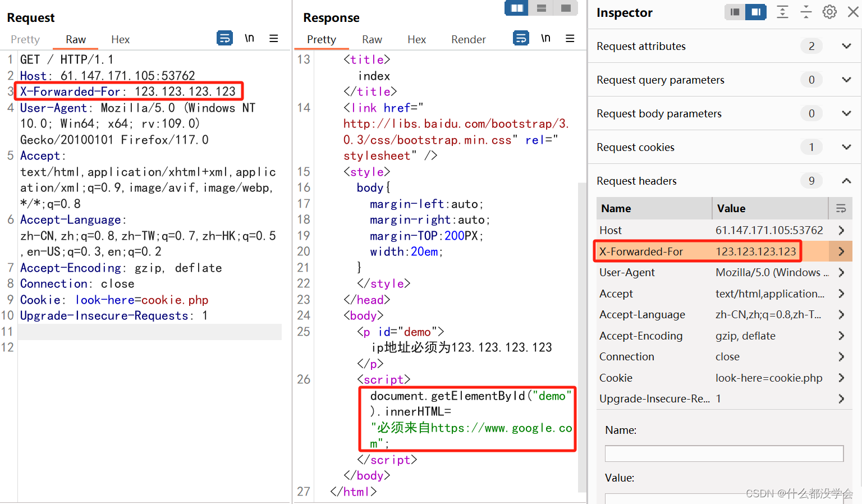Viewport: 862px width, 504px height.
Task: Dock Inspector panel to right side
Action: [x=756, y=12]
